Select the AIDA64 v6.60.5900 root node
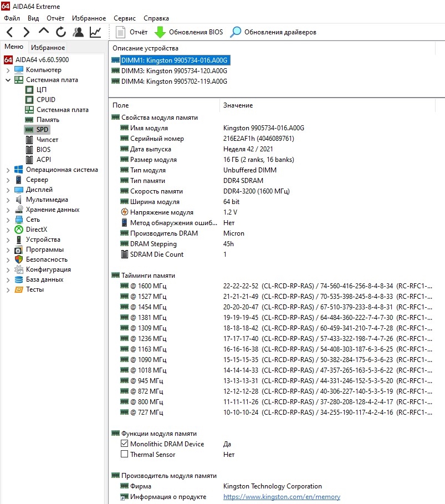The image size is (445, 504). (42, 60)
